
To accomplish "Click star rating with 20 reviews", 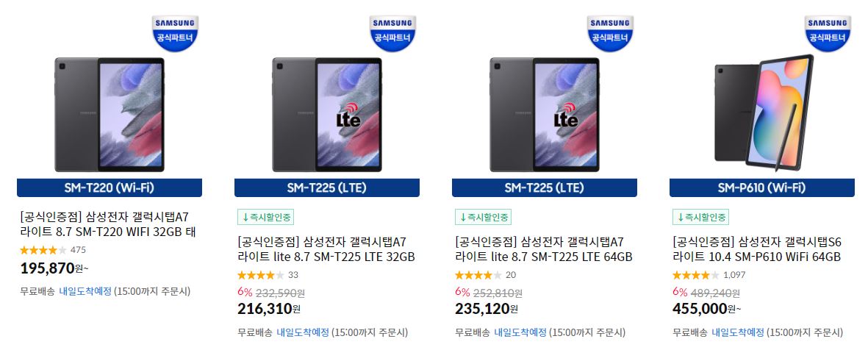I will coord(478,275).
